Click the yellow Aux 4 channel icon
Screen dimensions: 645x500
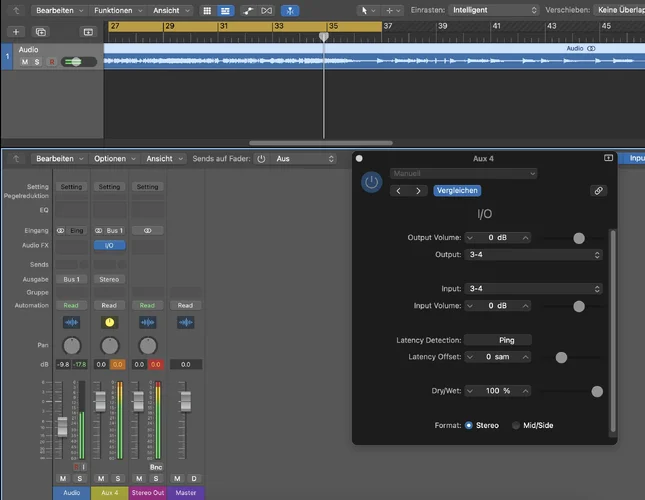(109, 322)
